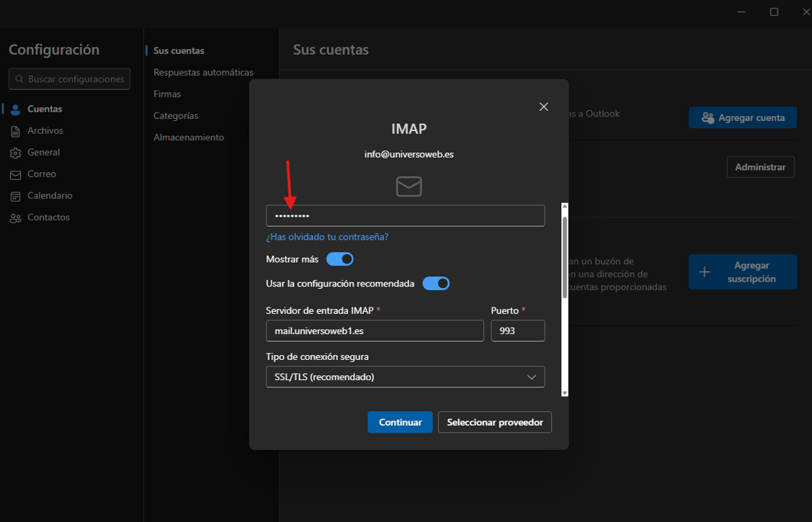Image resolution: width=812 pixels, height=522 pixels.
Task: Click the Servidor de entrada IMAP field
Action: coord(375,331)
